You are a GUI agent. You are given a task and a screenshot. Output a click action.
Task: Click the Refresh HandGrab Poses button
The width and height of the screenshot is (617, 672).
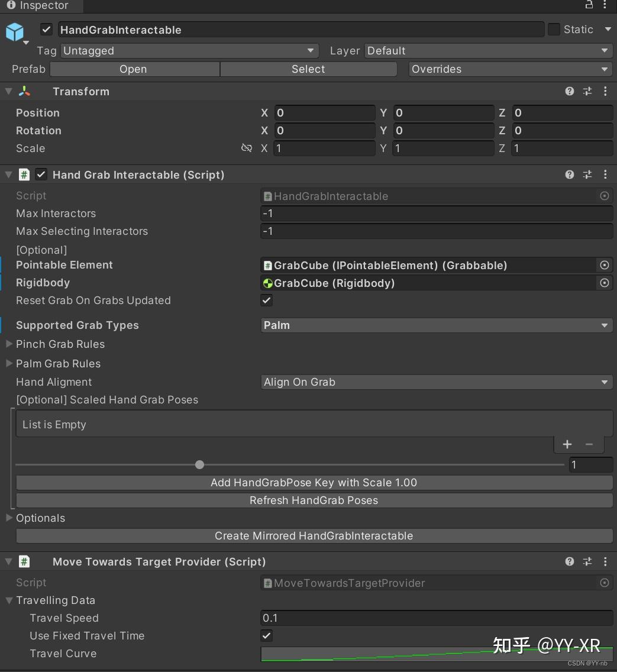point(314,500)
